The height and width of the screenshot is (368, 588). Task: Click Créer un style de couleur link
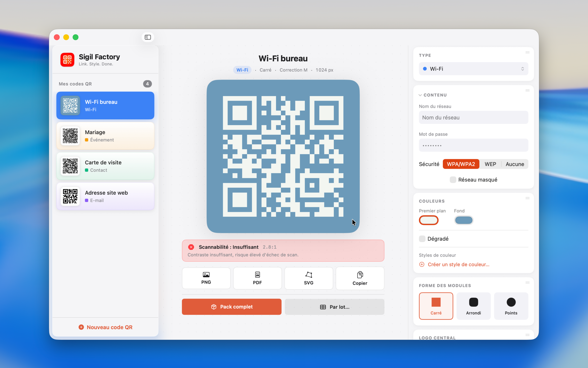click(x=458, y=264)
